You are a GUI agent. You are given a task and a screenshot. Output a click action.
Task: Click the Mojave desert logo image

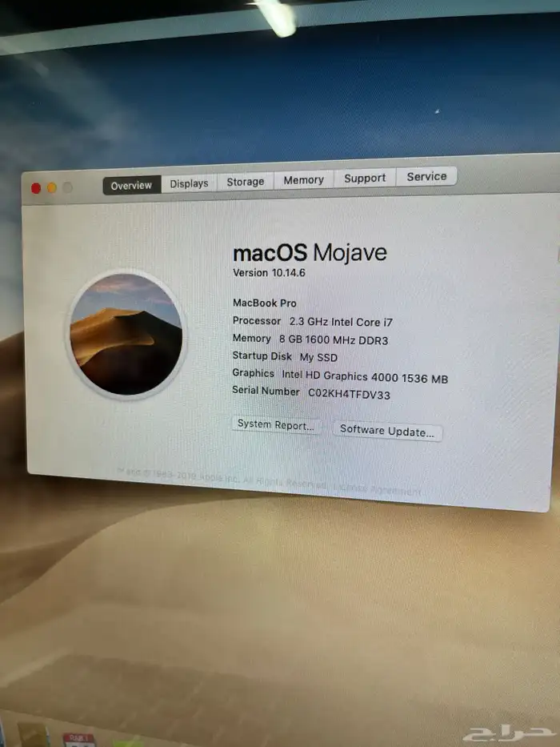126,334
